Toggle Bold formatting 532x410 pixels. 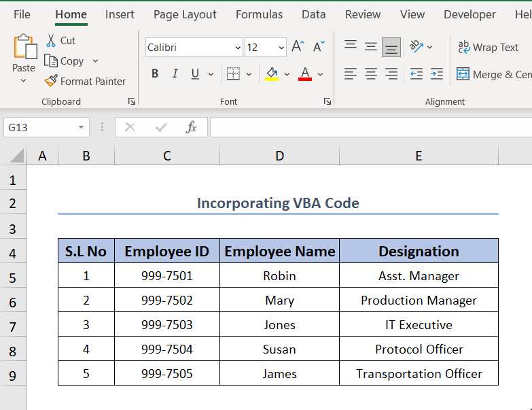(155, 73)
